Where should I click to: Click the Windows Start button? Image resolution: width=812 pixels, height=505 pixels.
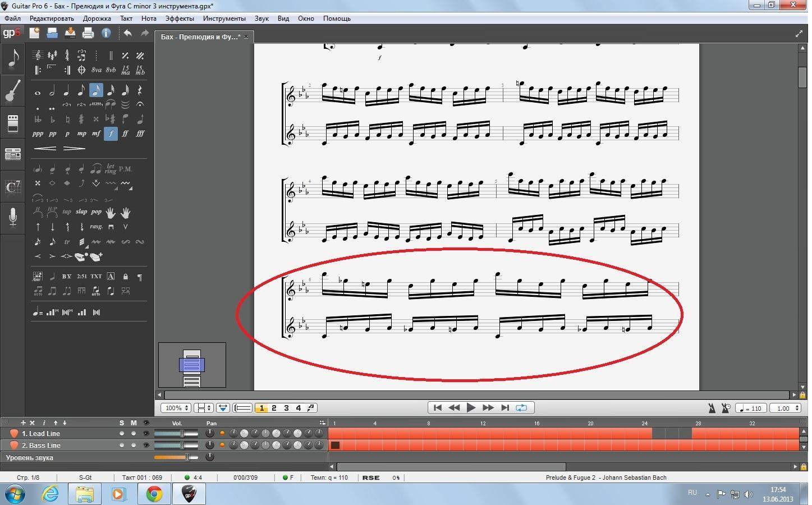click(16, 494)
